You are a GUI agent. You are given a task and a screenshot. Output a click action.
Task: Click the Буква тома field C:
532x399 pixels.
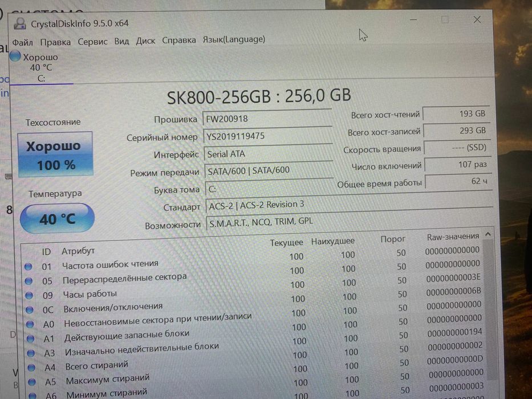269,188
